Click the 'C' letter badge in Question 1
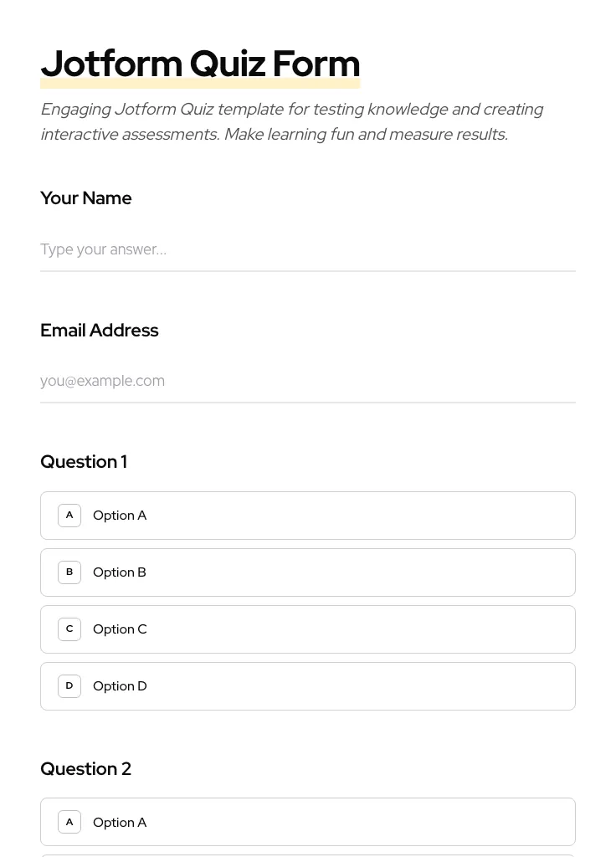This screenshot has width=616, height=857. [x=69, y=629]
